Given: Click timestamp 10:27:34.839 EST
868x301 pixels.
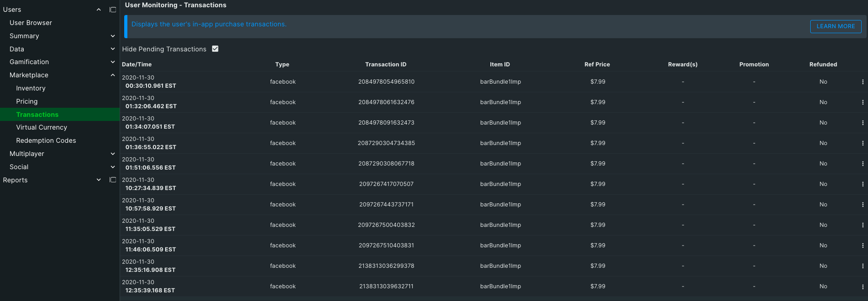Looking at the screenshot, I should click(x=151, y=188).
